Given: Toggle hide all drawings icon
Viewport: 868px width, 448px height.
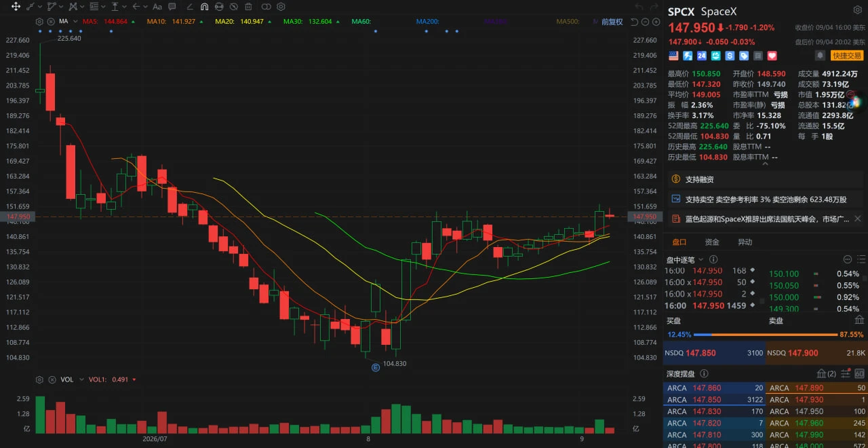Looking at the screenshot, I should point(234,7).
